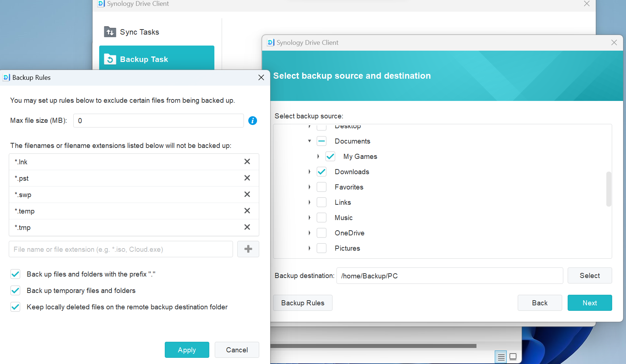Check the Links folder
Viewport: 626px width, 364px height.
click(x=322, y=202)
